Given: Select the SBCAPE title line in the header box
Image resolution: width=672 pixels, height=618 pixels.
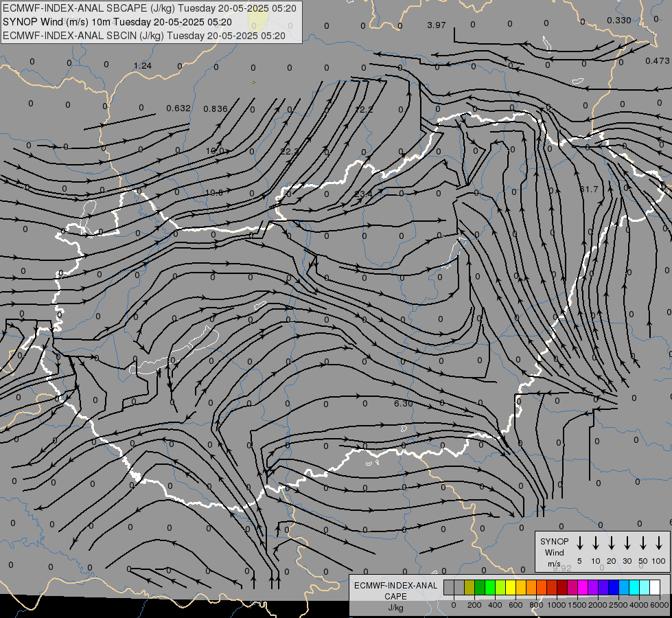Looking at the screenshot, I should tap(150, 8).
